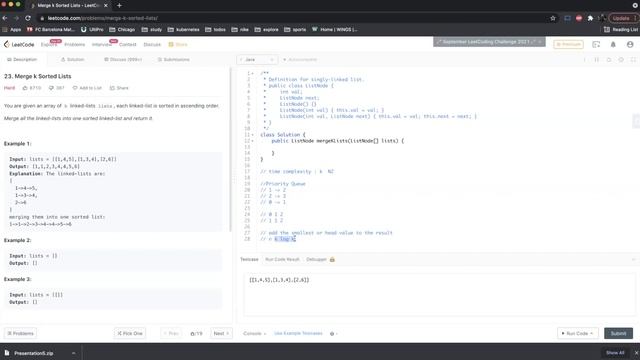Open the Chrome extensions puzzle icon
Viewport: 640px width, 360px height.
[x=590, y=18]
